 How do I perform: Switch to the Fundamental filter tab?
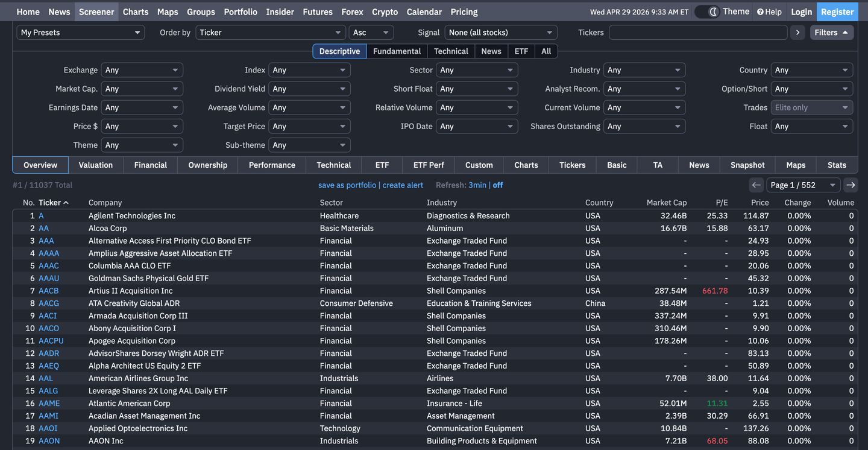397,51
